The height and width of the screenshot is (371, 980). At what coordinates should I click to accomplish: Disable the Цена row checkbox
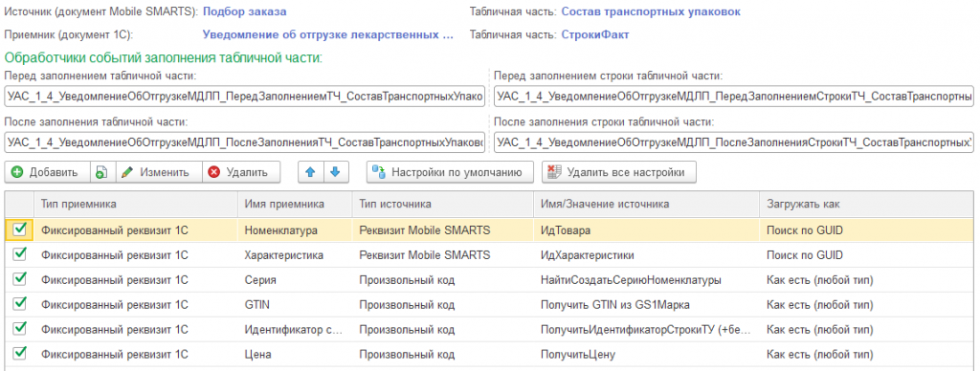pos(19,354)
